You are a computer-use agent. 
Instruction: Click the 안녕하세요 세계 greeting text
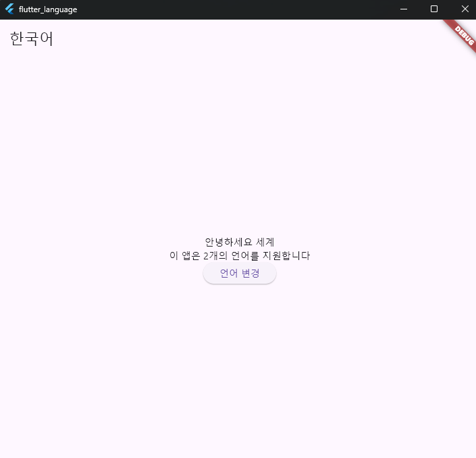pos(239,242)
